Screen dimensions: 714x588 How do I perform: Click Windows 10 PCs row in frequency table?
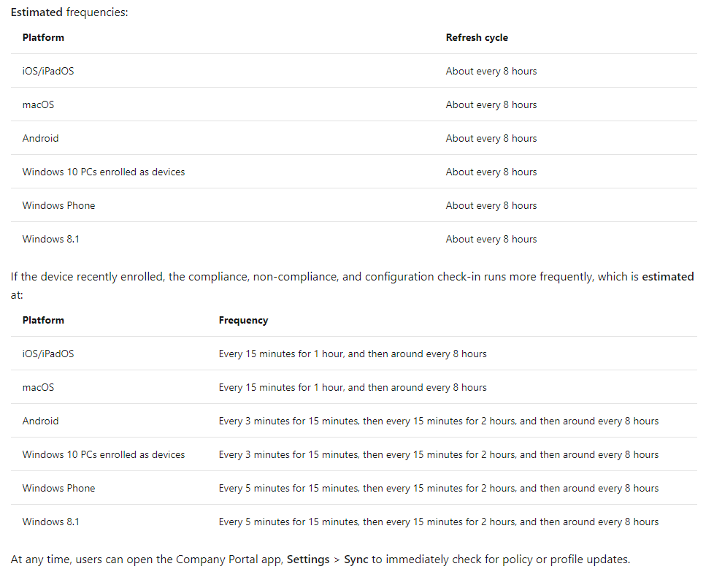pos(354,454)
